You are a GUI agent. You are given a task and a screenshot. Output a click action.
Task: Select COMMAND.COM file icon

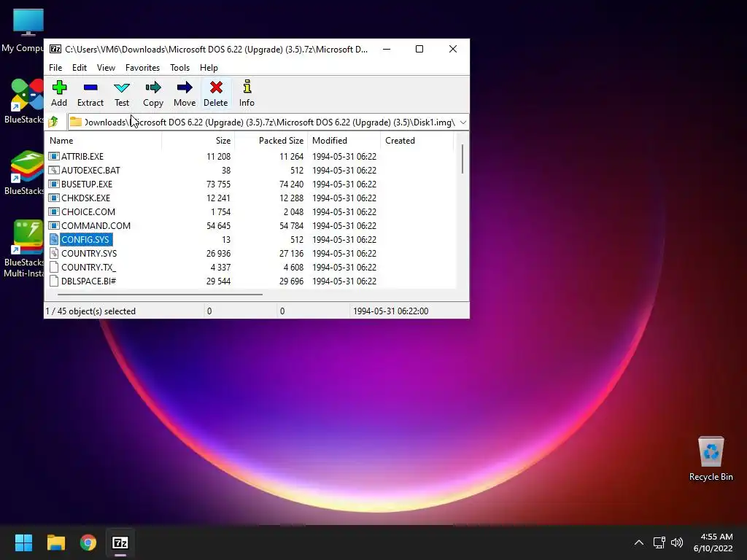(x=54, y=225)
